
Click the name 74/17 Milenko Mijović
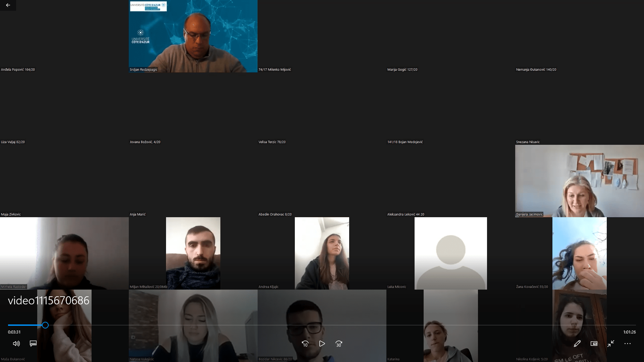point(275,70)
